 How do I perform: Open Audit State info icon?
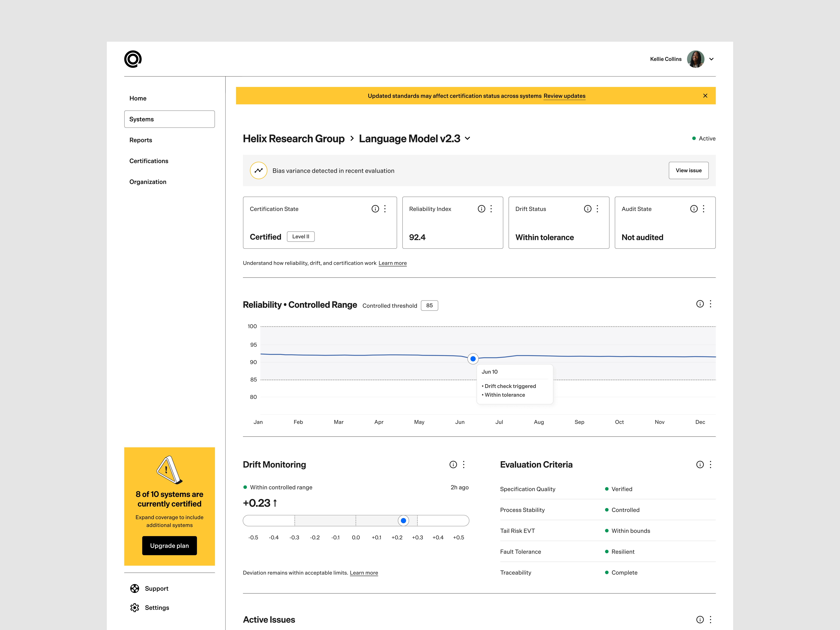pos(694,209)
